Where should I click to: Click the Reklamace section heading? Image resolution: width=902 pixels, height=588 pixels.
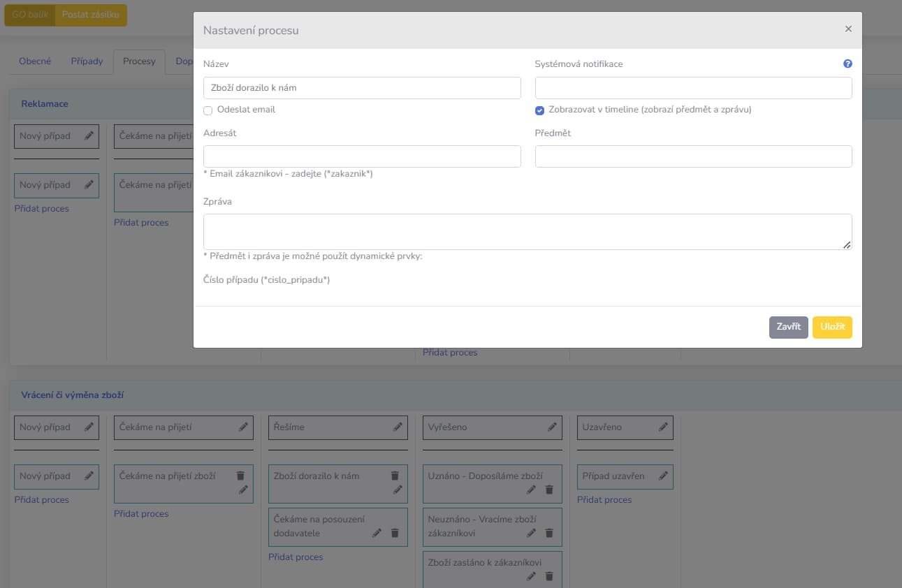coord(45,103)
